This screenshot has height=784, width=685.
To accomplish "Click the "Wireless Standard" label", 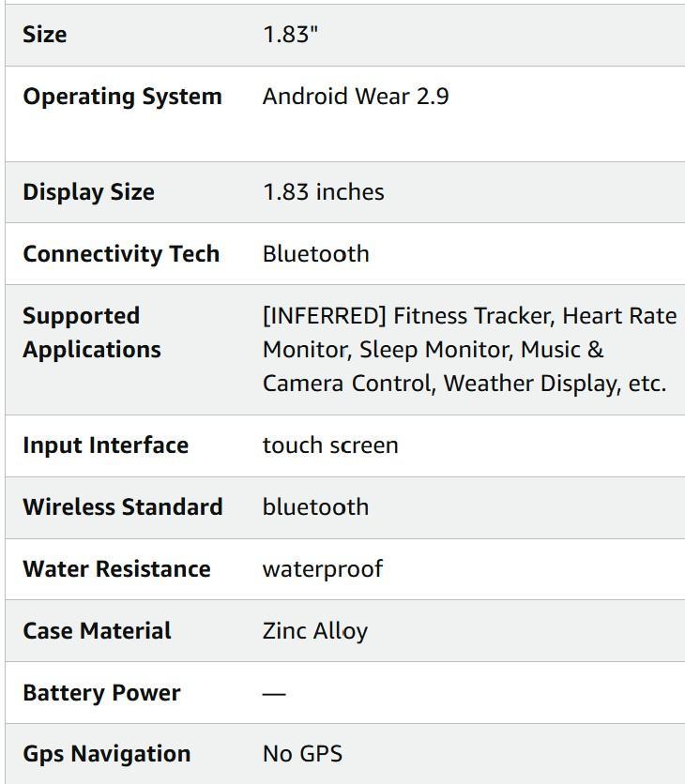I will pos(123,507).
